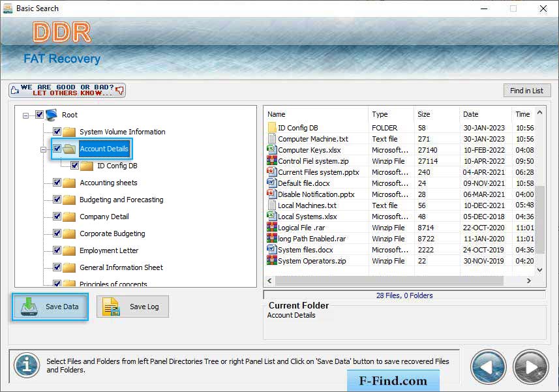
Task: Click the Account Details tree label
Action: pos(104,149)
